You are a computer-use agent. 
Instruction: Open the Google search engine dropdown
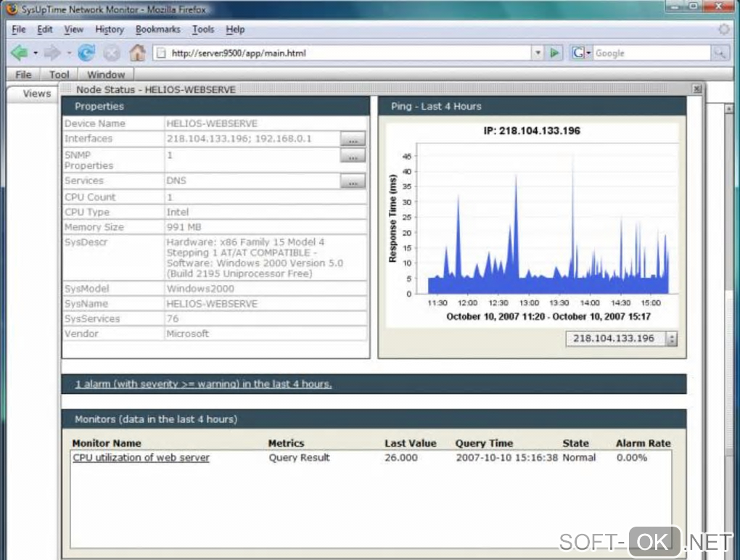[582, 53]
